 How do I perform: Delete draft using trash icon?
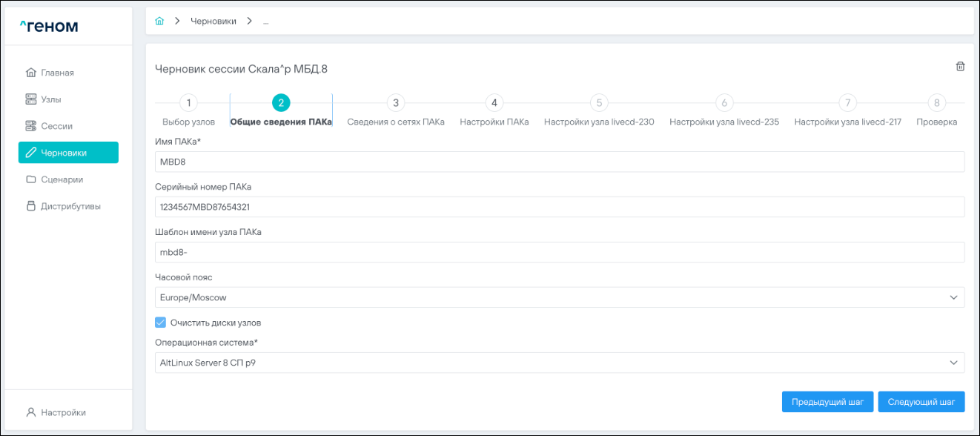pos(960,67)
